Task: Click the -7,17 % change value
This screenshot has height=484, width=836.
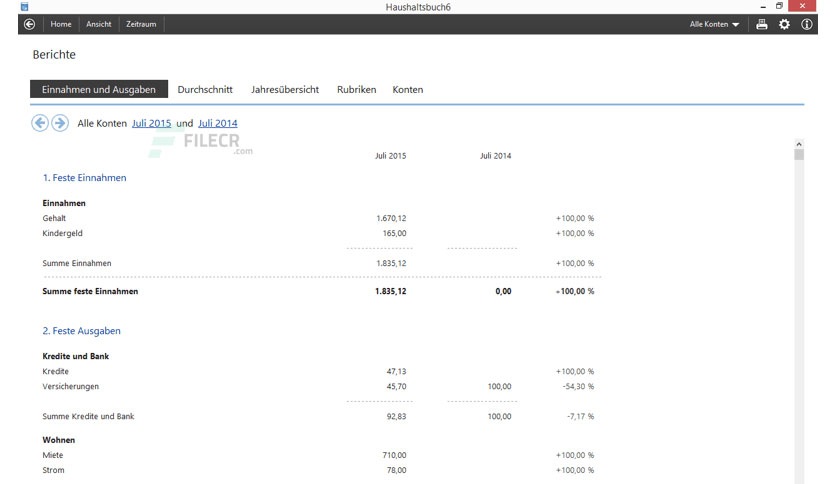Action: pyautogui.click(x=580, y=416)
